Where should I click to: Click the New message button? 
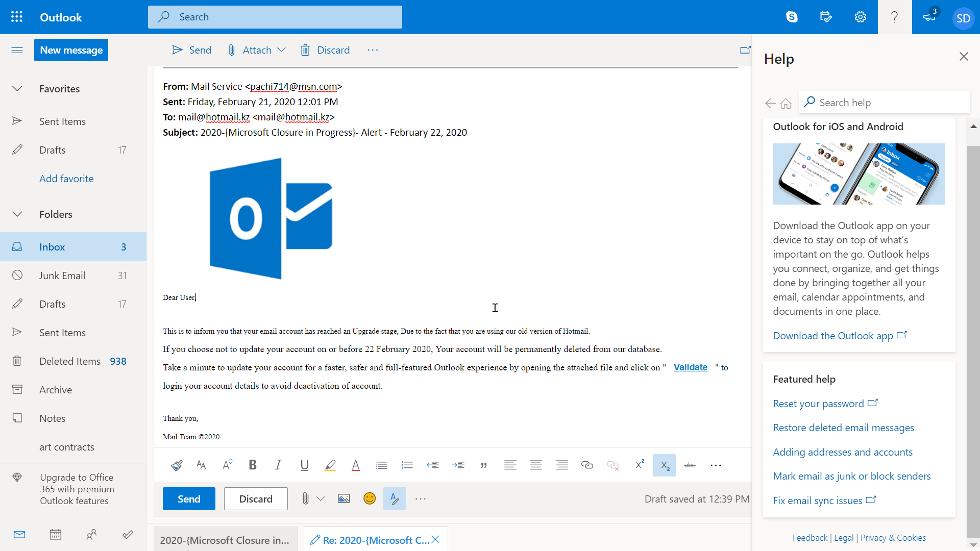tap(71, 50)
